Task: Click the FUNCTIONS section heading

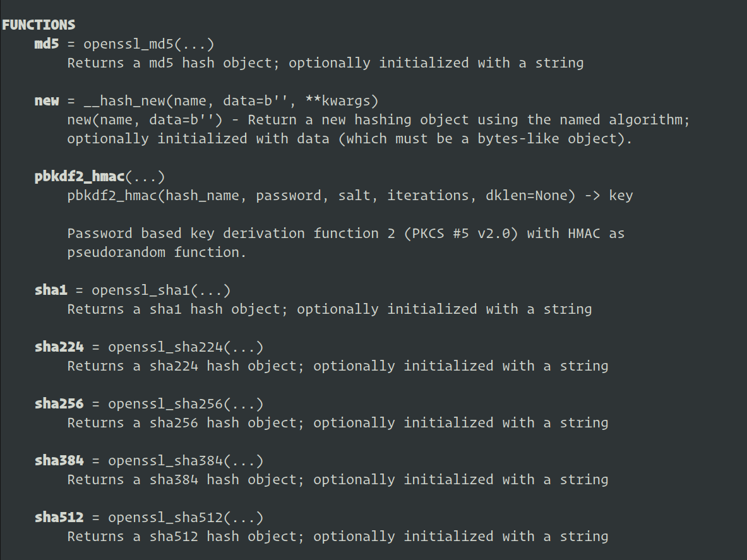Action: (x=39, y=25)
